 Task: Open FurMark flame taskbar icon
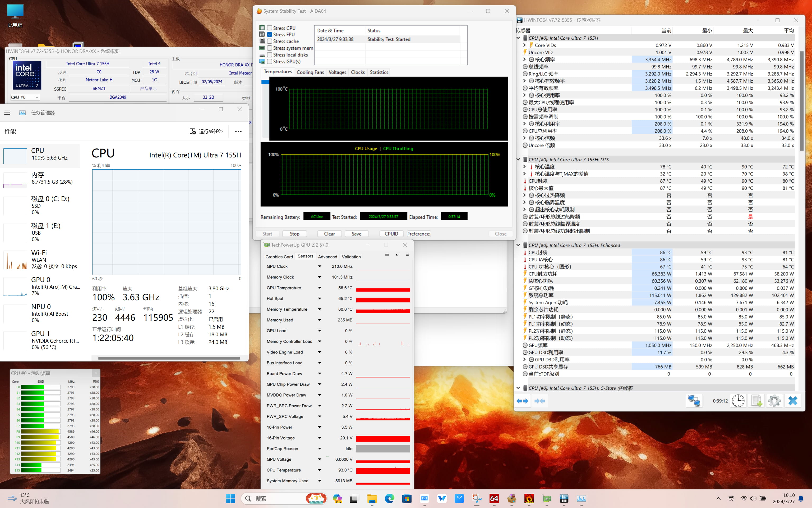(529, 498)
